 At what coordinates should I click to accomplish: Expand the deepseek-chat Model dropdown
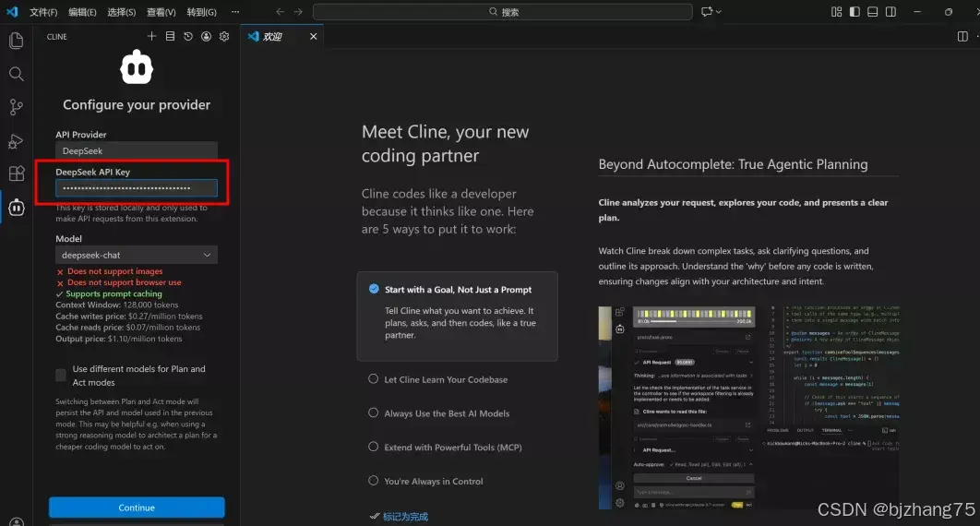(x=137, y=255)
